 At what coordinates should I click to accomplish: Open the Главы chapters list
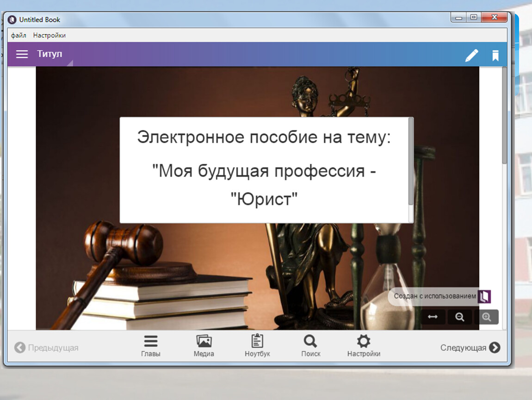[x=151, y=346]
